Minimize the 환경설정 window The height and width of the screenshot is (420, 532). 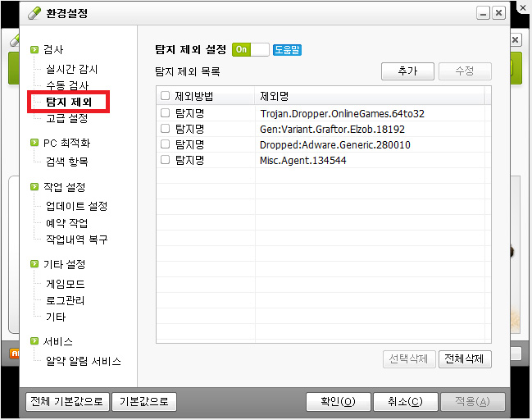483,13
